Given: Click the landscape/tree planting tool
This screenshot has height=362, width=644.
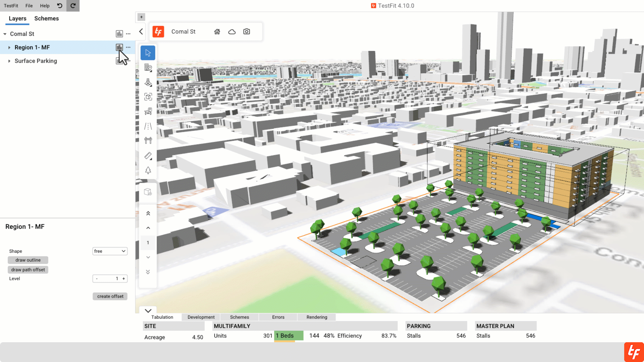Looking at the screenshot, I should point(148,171).
